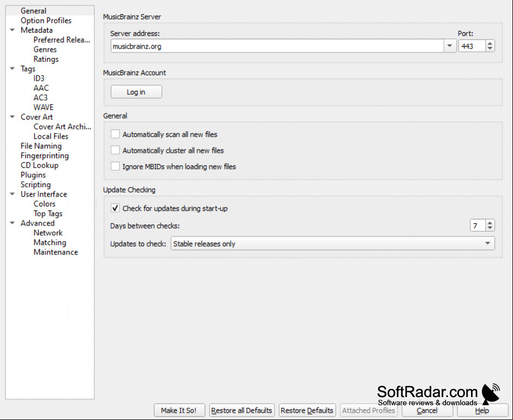Open the File Naming page
Screen dimensions: 513x420
click(41, 146)
